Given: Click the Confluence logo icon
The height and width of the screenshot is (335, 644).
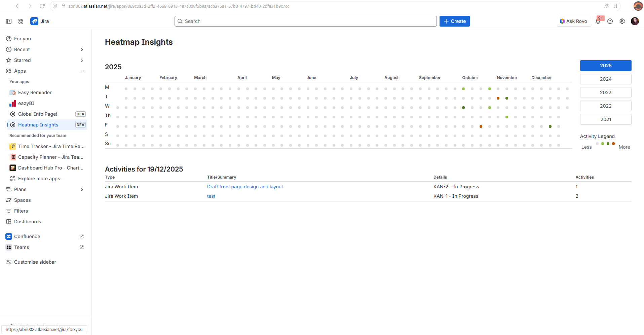Looking at the screenshot, I should point(9,236).
